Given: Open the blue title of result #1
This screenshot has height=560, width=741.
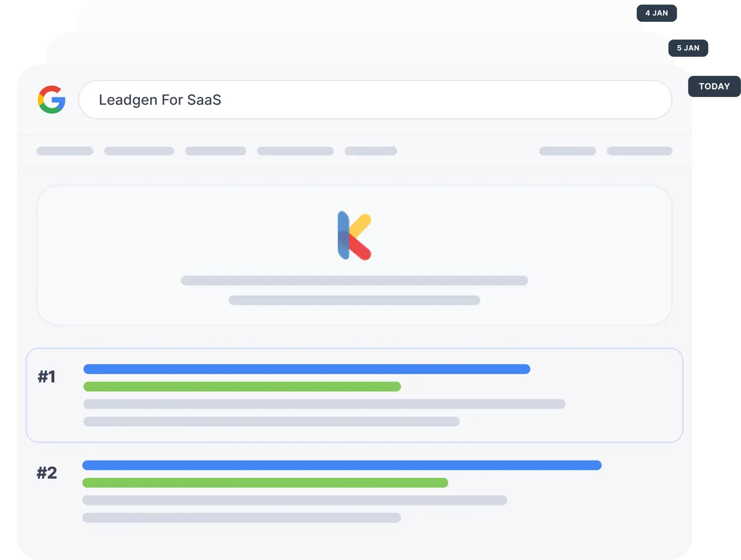Looking at the screenshot, I should (x=307, y=369).
